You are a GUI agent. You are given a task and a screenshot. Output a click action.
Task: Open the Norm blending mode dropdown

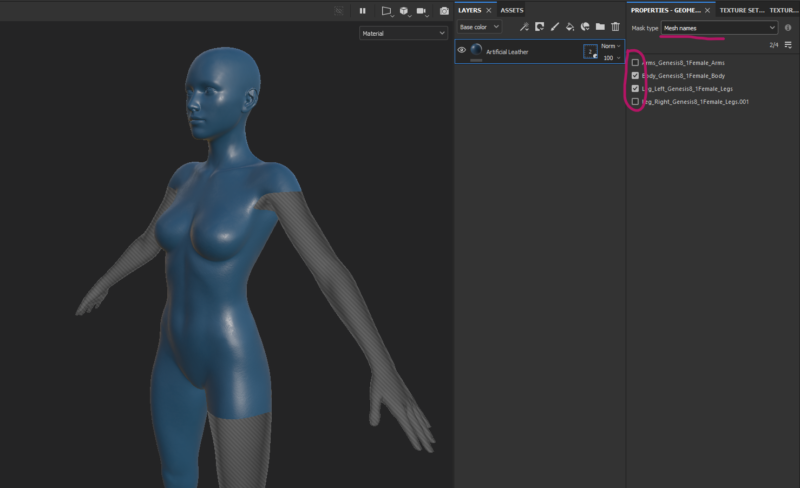point(610,46)
